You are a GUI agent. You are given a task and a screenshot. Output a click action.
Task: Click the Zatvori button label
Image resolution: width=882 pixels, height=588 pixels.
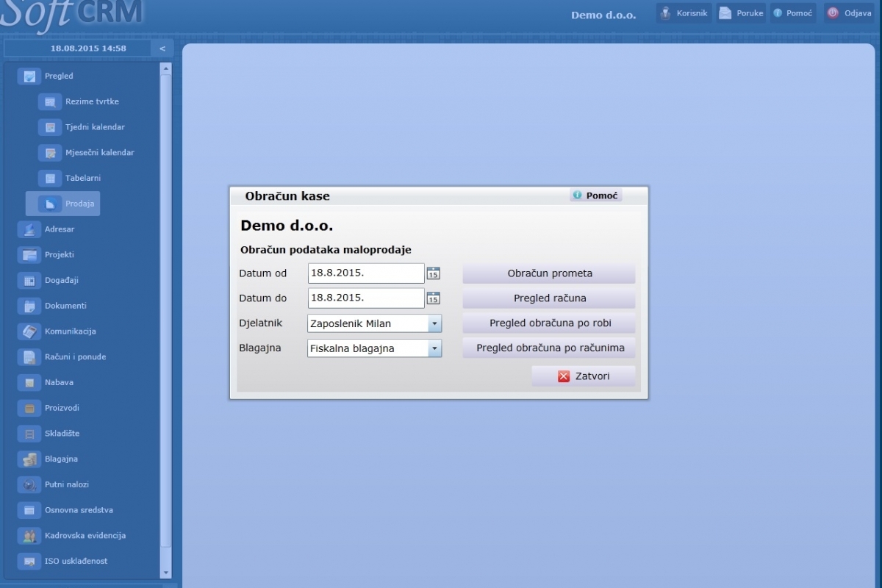592,376
